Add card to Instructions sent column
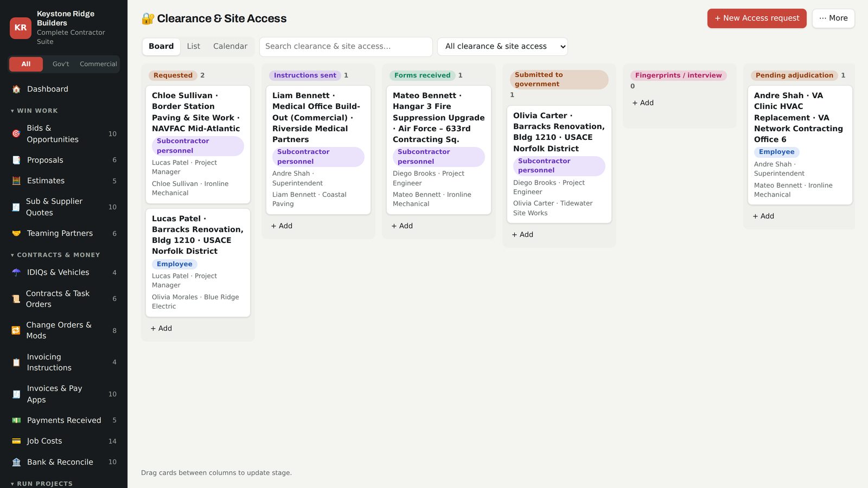The height and width of the screenshot is (488, 868). tap(282, 226)
